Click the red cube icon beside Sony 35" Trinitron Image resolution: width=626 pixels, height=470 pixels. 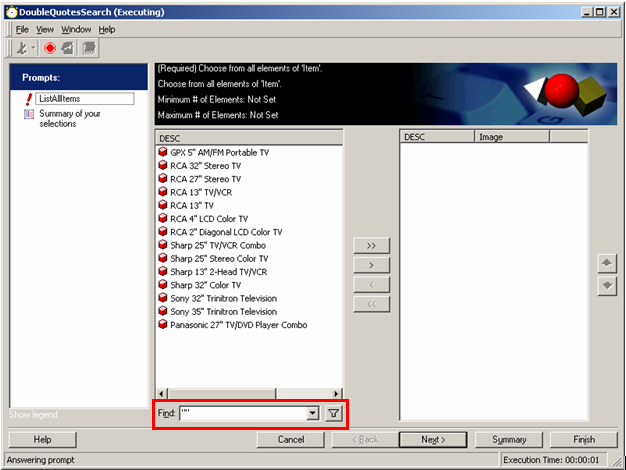[x=162, y=311]
